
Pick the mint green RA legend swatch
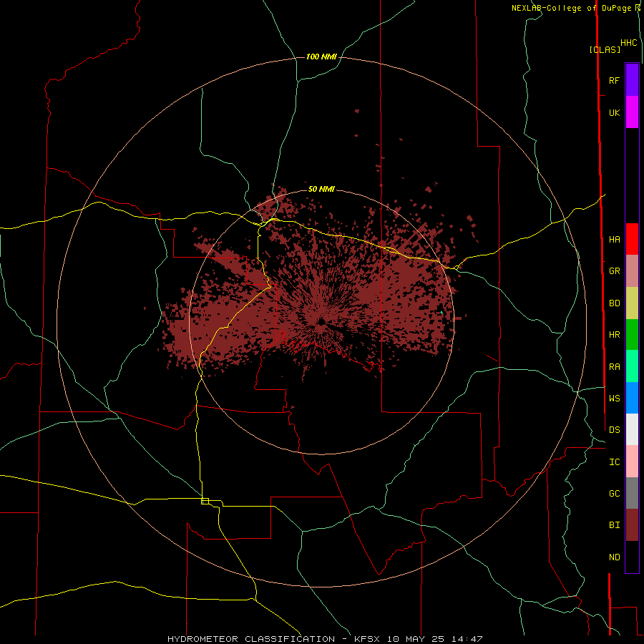[632, 366]
